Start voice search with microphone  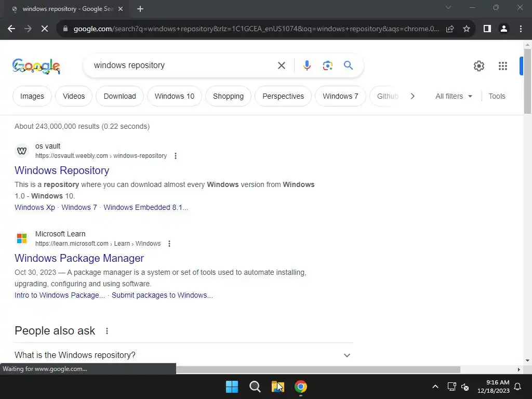click(307, 65)
